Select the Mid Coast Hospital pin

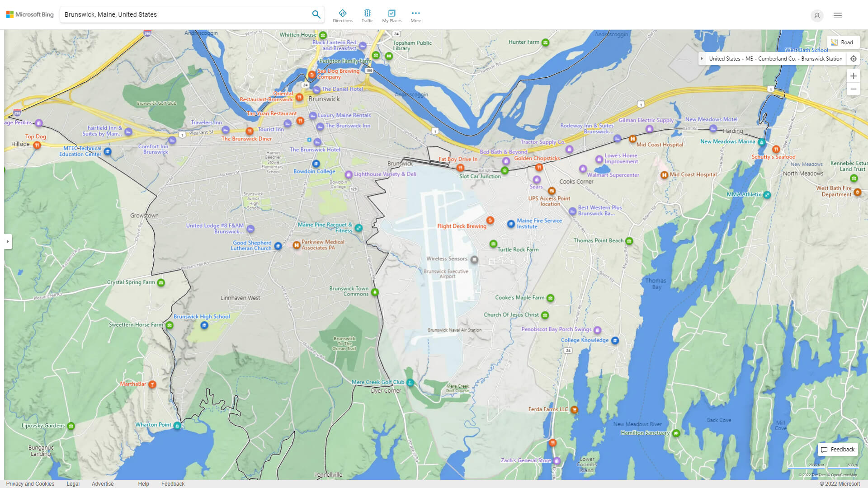click(x=632, y=139)
